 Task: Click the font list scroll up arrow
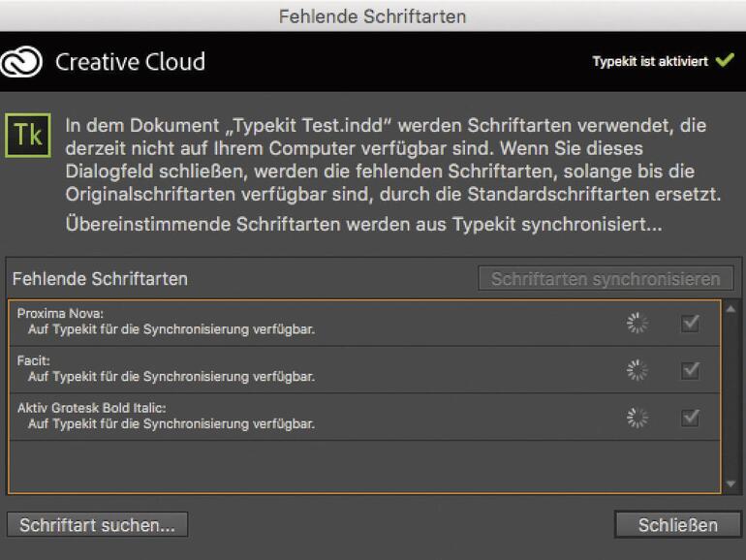(x=731, y=309)
